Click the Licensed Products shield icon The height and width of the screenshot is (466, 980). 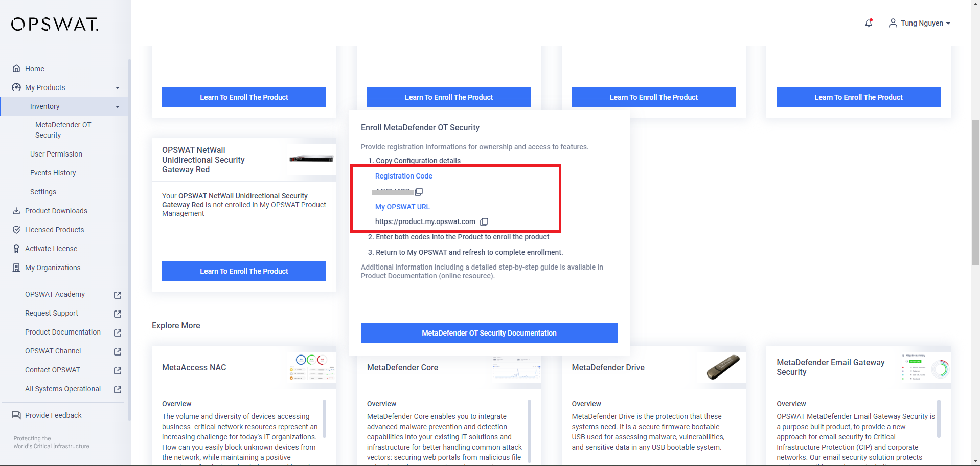(x=16, y=230)
